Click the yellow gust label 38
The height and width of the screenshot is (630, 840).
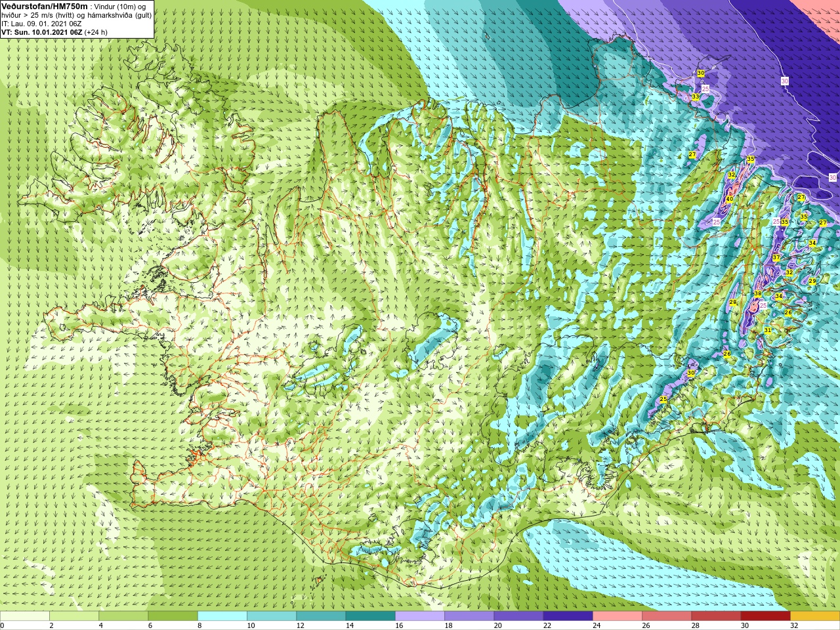coord(757,294)
